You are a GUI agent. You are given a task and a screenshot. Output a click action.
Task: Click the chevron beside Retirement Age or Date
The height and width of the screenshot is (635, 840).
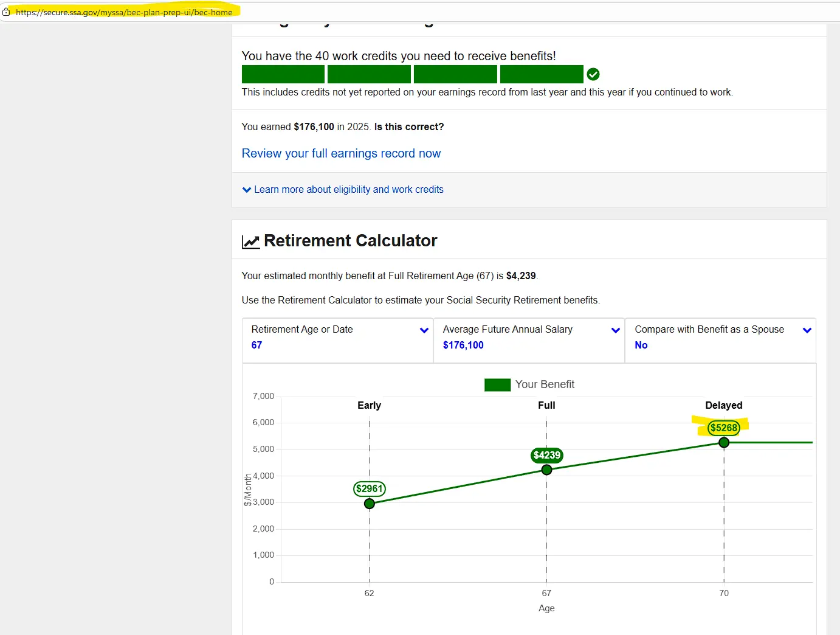point(424,330)
